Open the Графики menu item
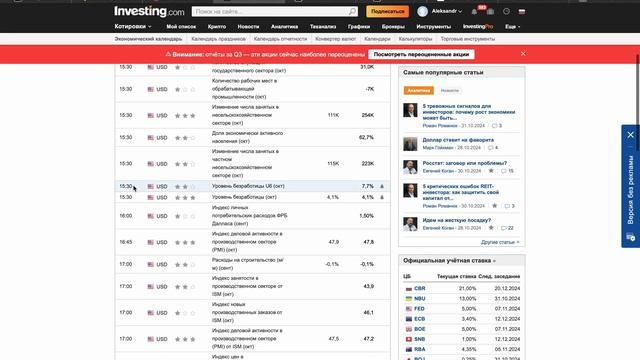640x360 pixels. click(359, 27)
